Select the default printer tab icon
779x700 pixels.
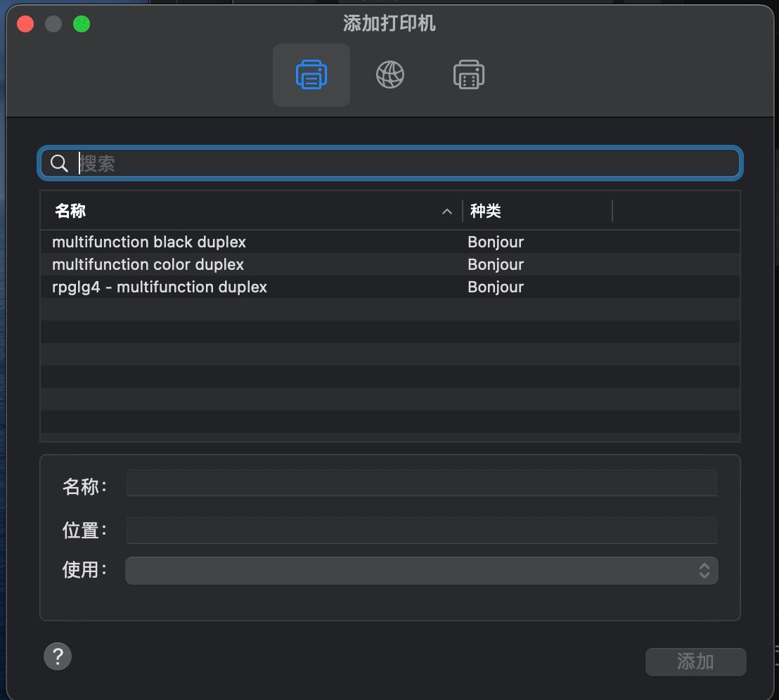pos(311,75)
